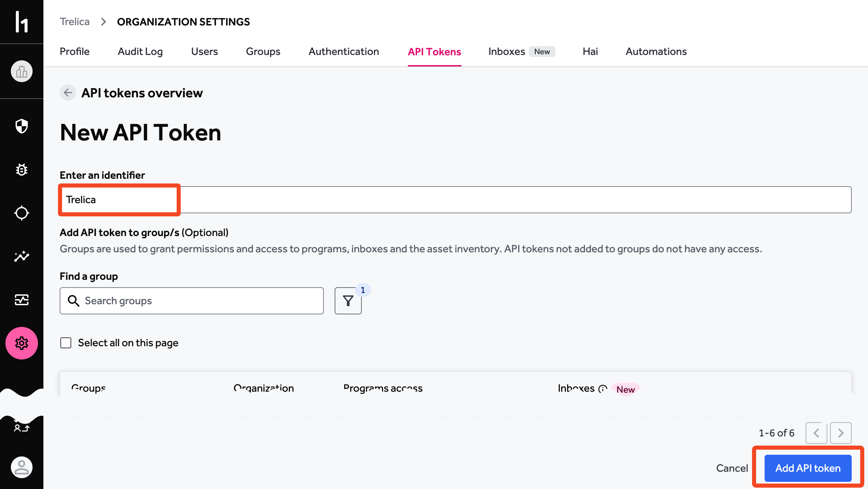Viewport: 868px width, 489px height.
Task: Open the analytics sparkline icon in sidebar
Action: 22,256
